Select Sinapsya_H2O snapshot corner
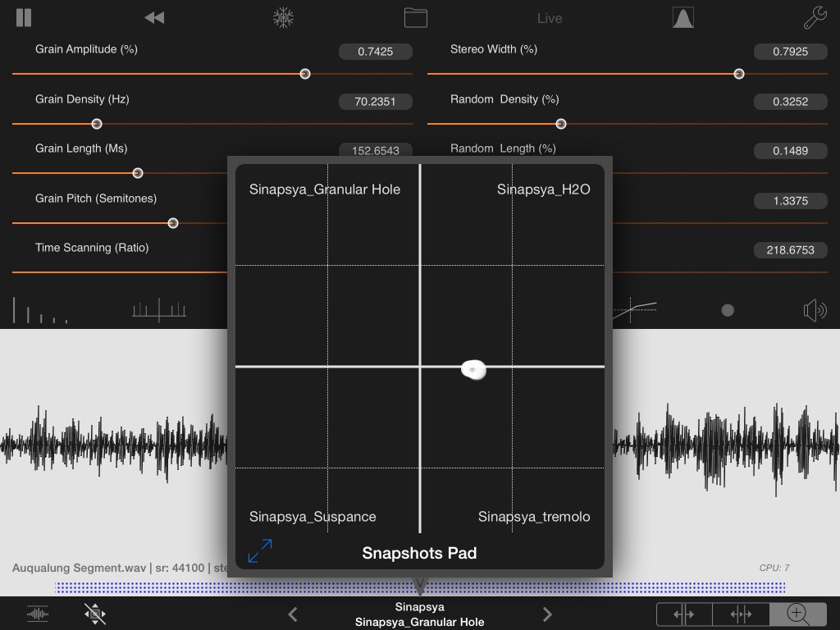 [x=543, y=189]
